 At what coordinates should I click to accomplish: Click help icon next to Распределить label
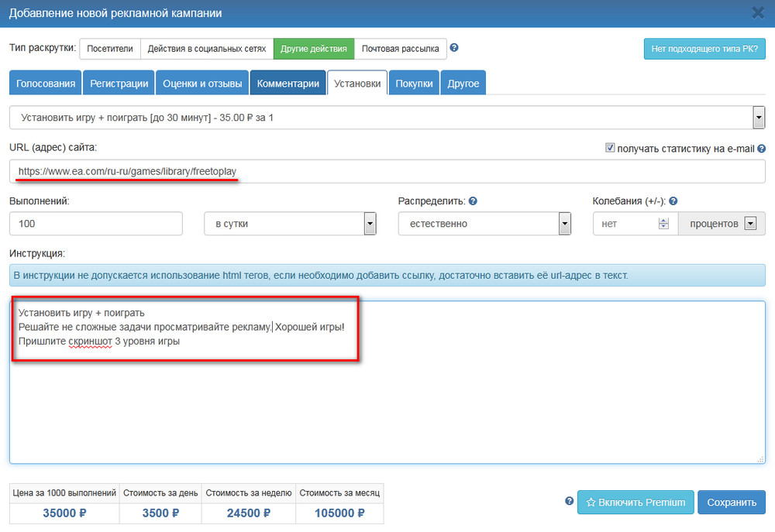tap(473, 201)
